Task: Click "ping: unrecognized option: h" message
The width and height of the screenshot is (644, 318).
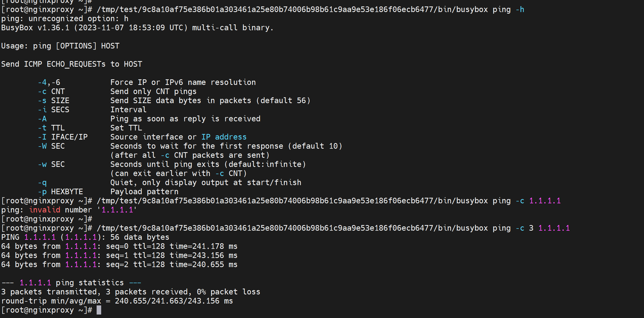Action: 65,18
